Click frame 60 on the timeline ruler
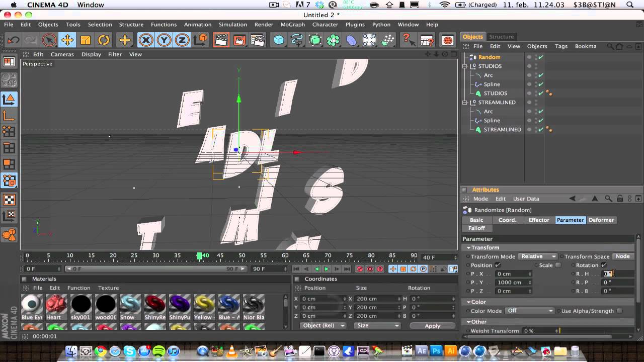 (285, 256)
